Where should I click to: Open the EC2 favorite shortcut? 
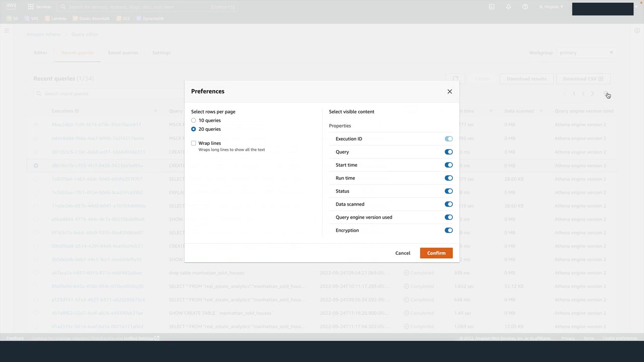pos(123,19)
